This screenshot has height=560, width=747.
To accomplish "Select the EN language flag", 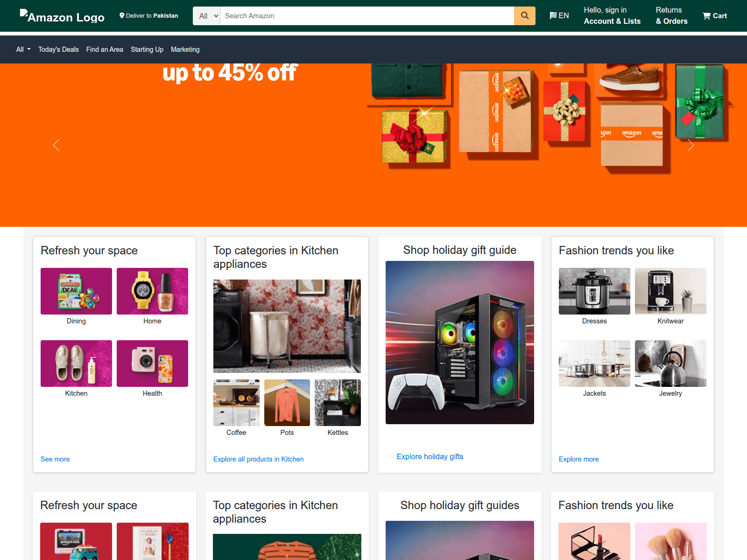I will (x=559, y=16).
